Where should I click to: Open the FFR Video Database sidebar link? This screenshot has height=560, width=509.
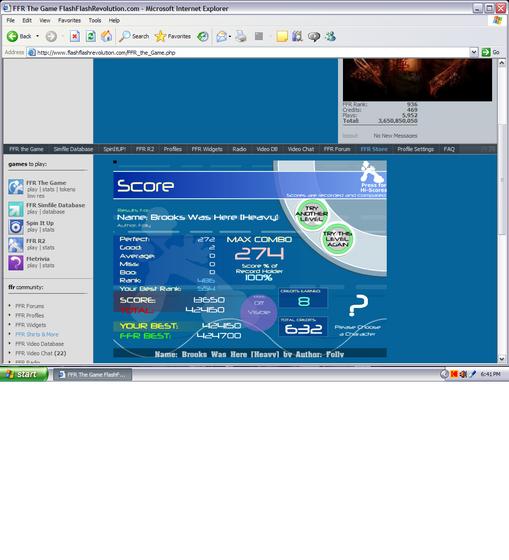click(x=39, y=344)
